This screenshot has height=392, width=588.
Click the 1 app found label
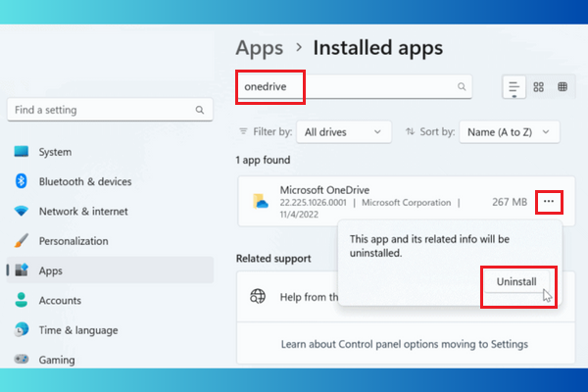point(263,160)
